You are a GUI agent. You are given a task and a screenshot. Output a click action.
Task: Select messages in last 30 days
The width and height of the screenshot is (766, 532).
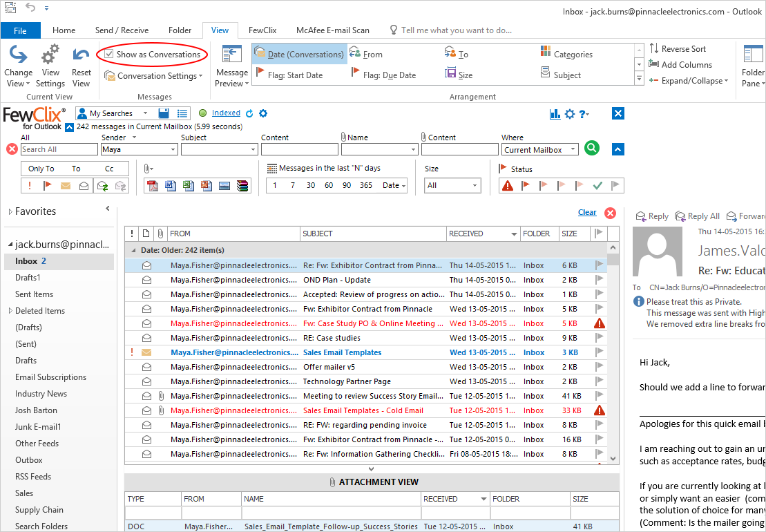coord(311,185)
